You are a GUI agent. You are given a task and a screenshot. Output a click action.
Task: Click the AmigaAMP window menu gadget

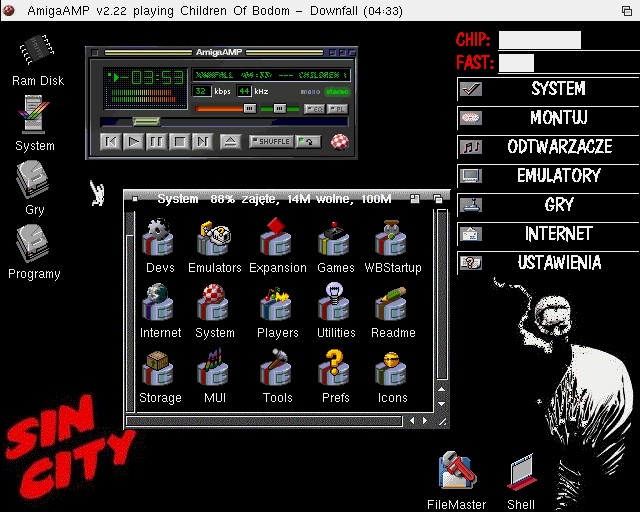95,52
